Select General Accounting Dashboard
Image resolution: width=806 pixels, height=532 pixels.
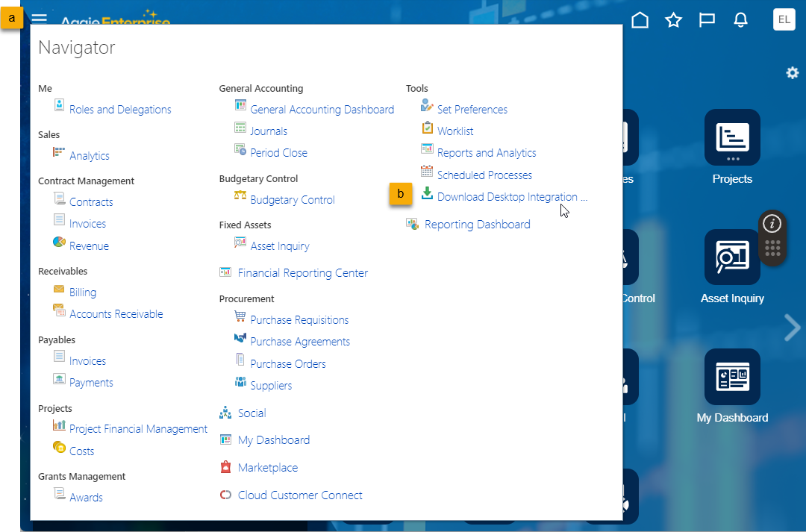(x=322, y=110)
